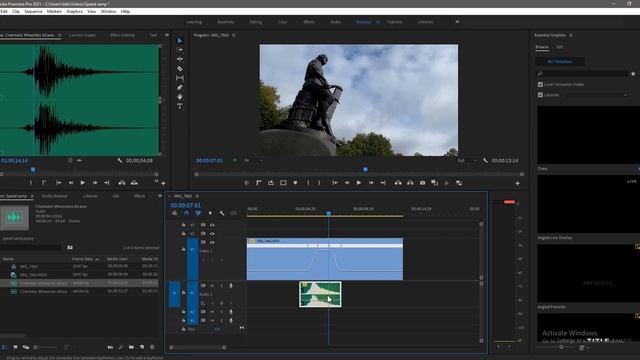Enable voice-over record on A1
This screenshot has width=640, height=360.
[231, 286]
